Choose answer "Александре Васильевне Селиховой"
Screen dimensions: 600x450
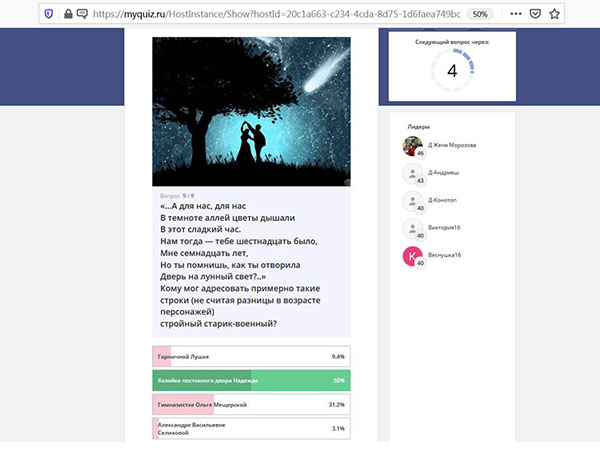coord(250,428)
